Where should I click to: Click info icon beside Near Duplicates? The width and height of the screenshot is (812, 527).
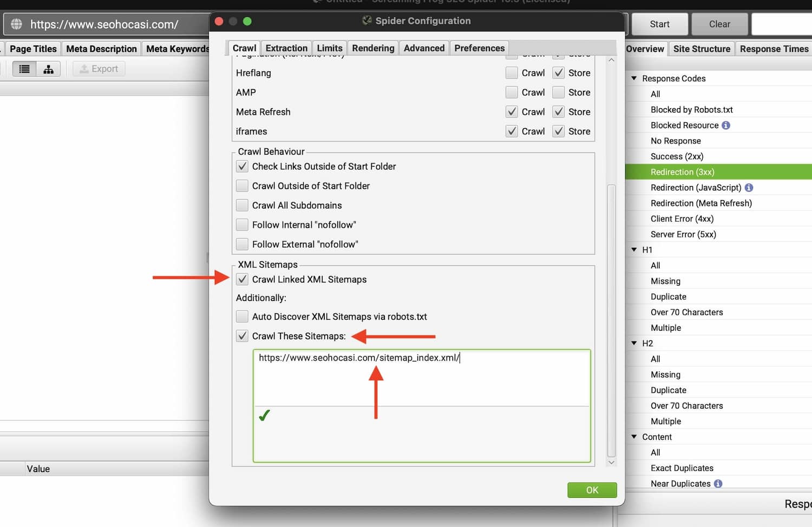(718, 484)
